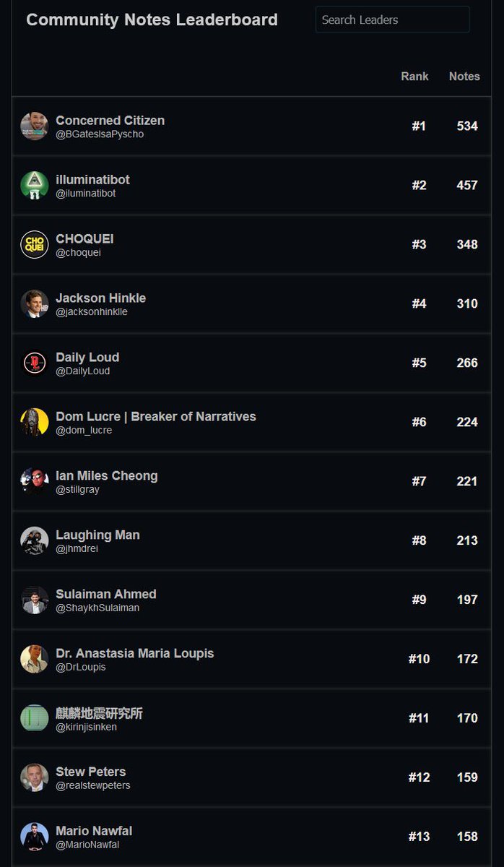This screenshot has width=504, height=867.
Task: Open the @realstewpeters handle link
Action: pos(93,785)
